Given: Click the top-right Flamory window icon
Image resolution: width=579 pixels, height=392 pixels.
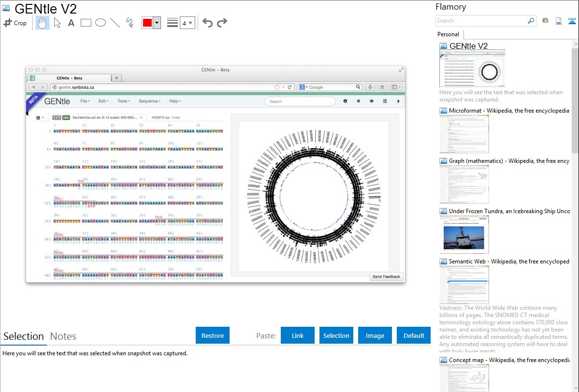Looking at the screenshot, I should click(572, 21).
